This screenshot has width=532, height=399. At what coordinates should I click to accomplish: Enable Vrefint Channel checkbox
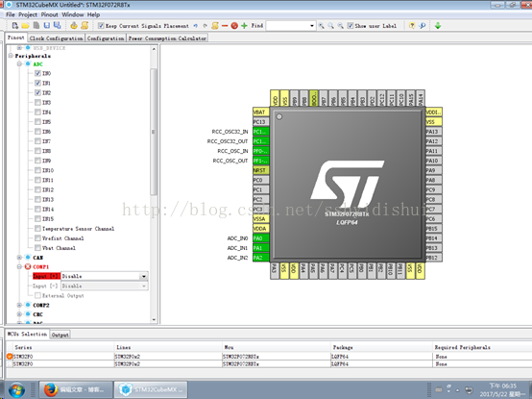click(37, 238)
